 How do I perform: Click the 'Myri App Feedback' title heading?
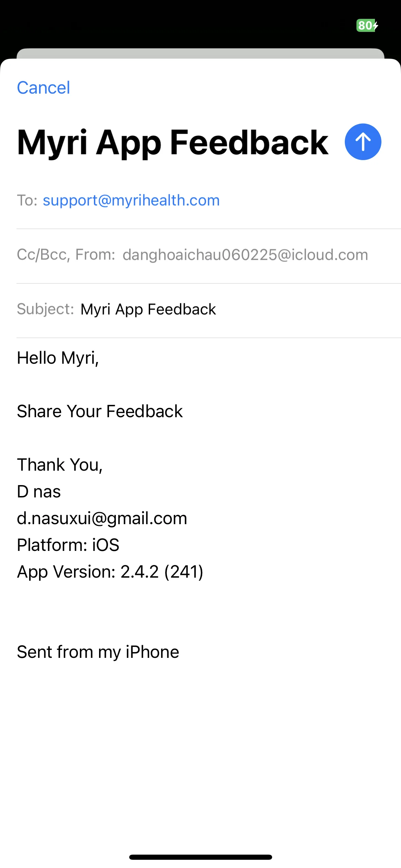173,143
